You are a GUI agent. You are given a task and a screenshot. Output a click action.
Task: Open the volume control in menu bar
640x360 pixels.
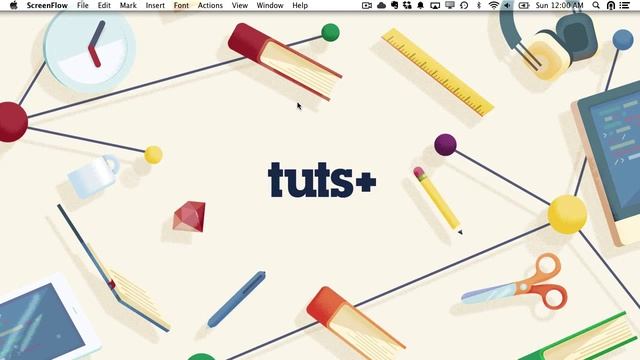pyautogui.click(x=507, y=5)
